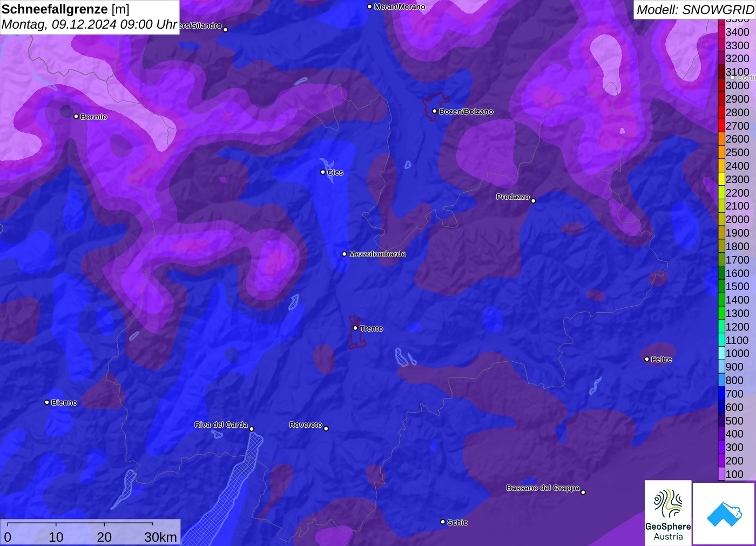
Task: Pick the Predazzo marker dot
Action: click(x=534, y=200)
